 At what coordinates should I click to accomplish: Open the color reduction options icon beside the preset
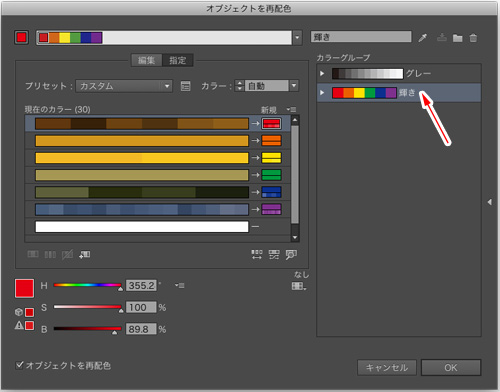click(x=185, y=86)
